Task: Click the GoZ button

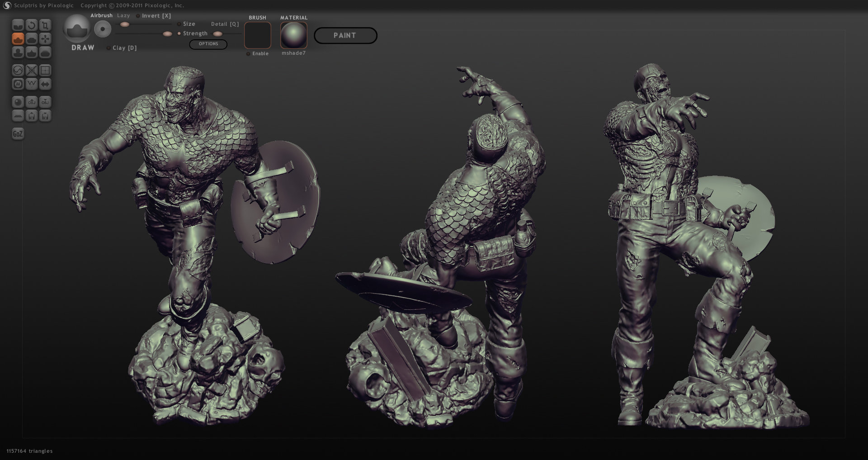Action: [18, 133]
